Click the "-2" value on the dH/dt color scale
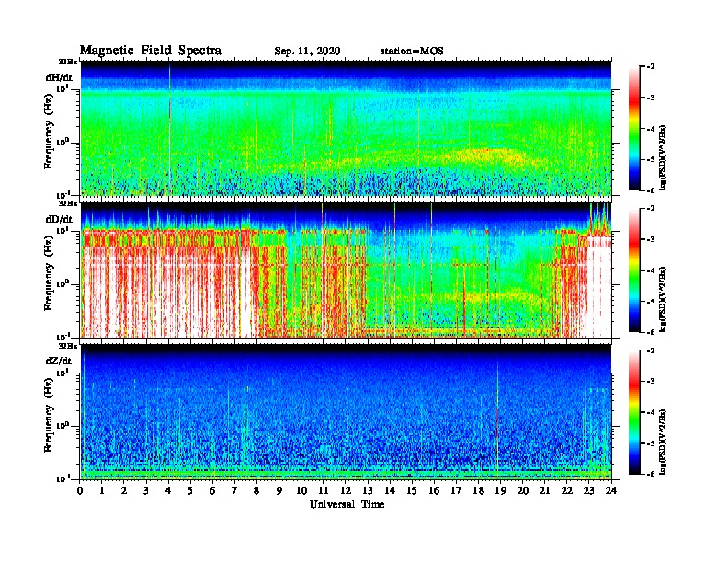The height and width of the screenshot is (563, 728). click(x=651, y=67)
